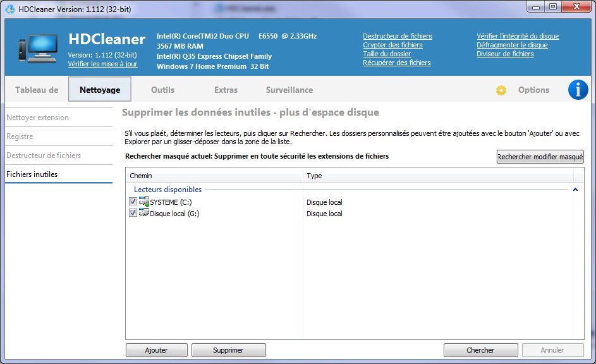The width and height of the screenshot is (596, 364).
Task: Close the HDCleaner window
Action: [576, 7]
